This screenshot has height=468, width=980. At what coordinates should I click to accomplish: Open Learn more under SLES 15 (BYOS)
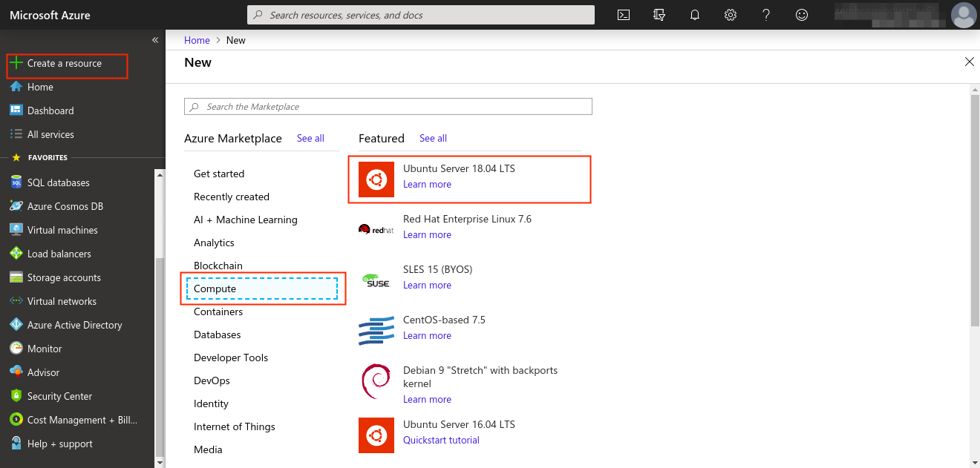427,285
